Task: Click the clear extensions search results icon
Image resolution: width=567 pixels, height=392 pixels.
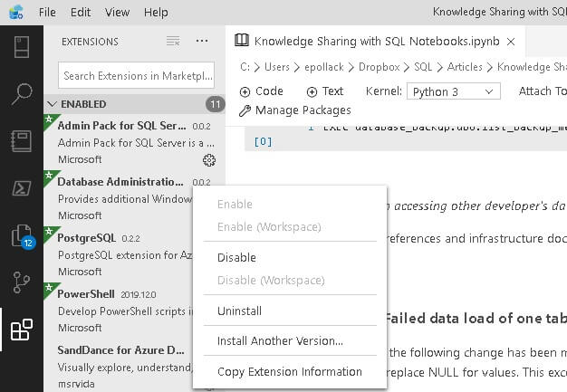Action: pyautogui.click(x=173, y=42)
